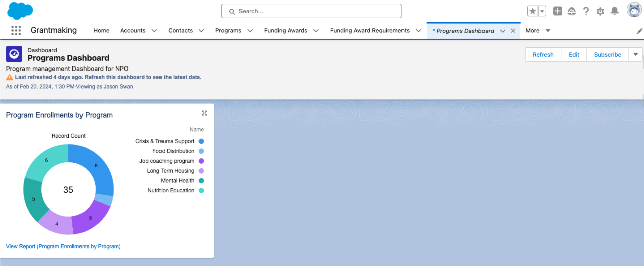Click into the global Search box
The width and height of the screenshot is (644, 266).
point(311,11)
